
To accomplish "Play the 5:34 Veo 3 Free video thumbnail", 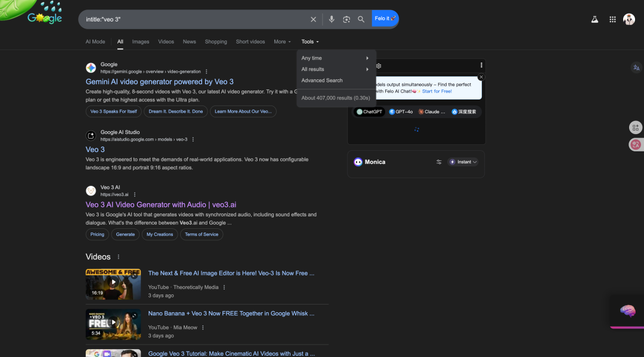I will coord(113,324).
